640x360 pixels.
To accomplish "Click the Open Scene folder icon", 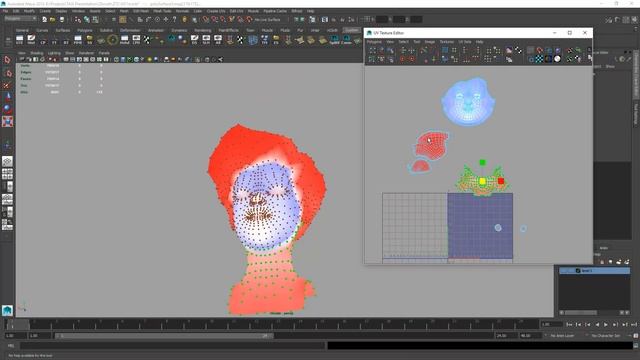I will (53, 19).
